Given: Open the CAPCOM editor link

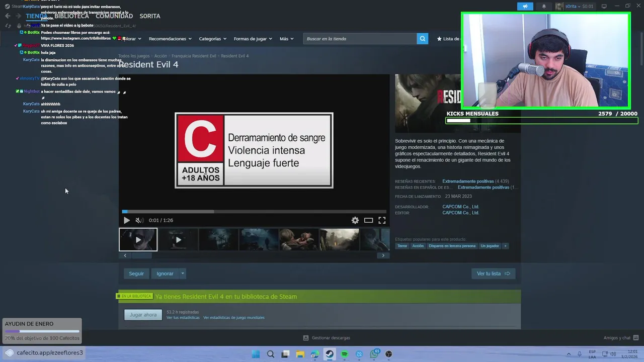Looking at the screenshot, I should [x=460, y=213].
